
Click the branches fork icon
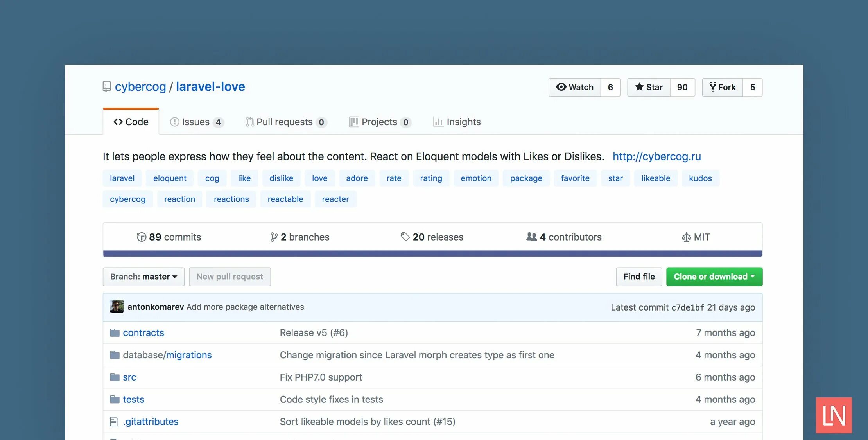274,237
